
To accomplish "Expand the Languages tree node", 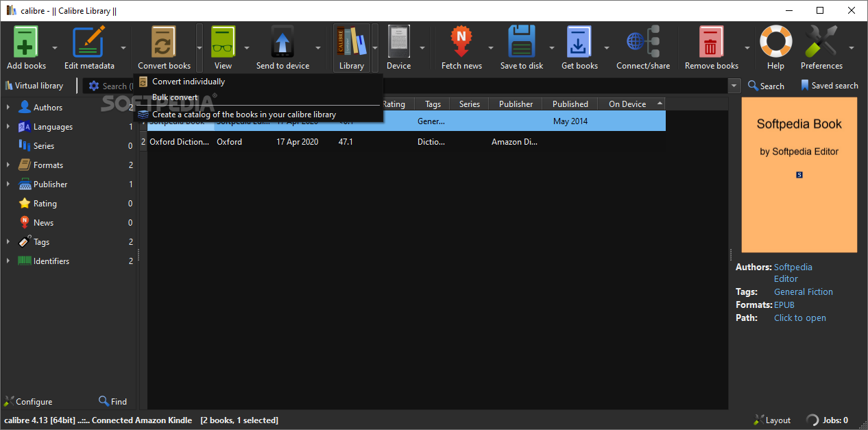I will pyautogui.click(x=8, y=127).
